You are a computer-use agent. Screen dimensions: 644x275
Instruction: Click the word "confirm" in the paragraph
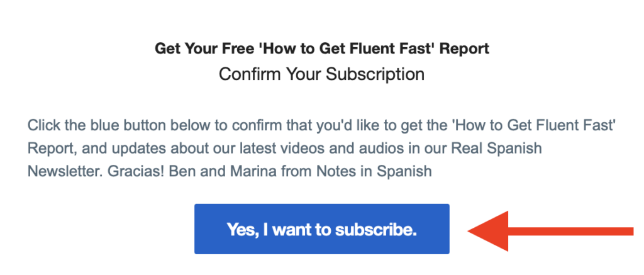pyautogui.click(x=250, y=124)
